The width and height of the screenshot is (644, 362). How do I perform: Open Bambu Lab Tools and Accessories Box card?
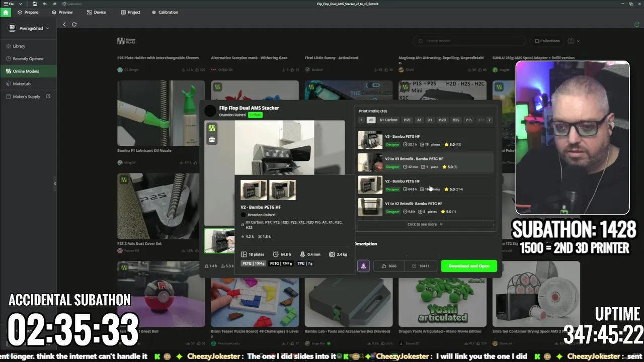[348, 304]
